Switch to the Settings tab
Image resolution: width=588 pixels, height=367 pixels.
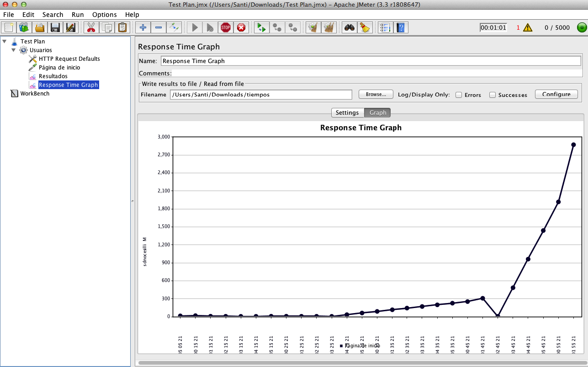[347, 112]
